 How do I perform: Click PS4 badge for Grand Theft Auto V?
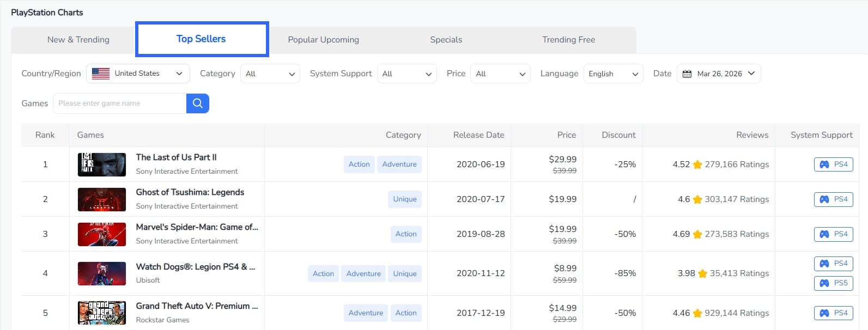click(833, 313)
